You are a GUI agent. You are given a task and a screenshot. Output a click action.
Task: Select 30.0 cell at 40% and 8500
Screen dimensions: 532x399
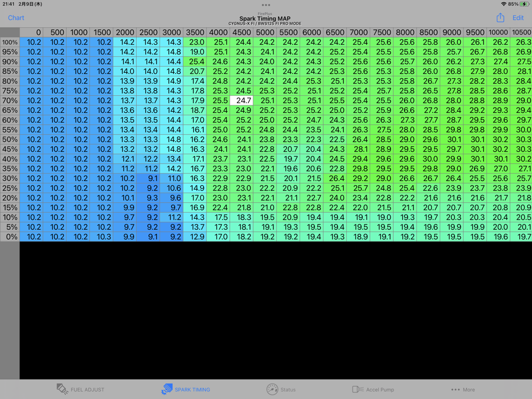(428, 159)
